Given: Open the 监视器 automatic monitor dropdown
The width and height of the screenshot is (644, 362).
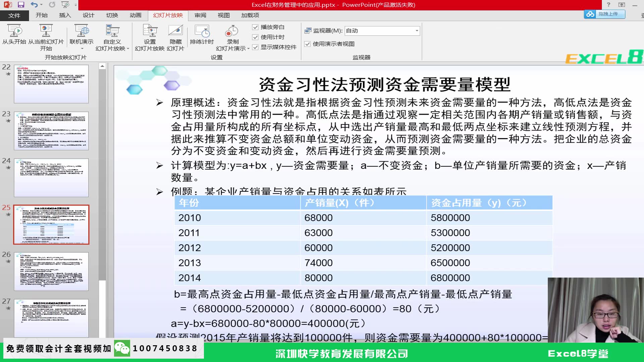Looking at the screenshot, I should 416,31.
